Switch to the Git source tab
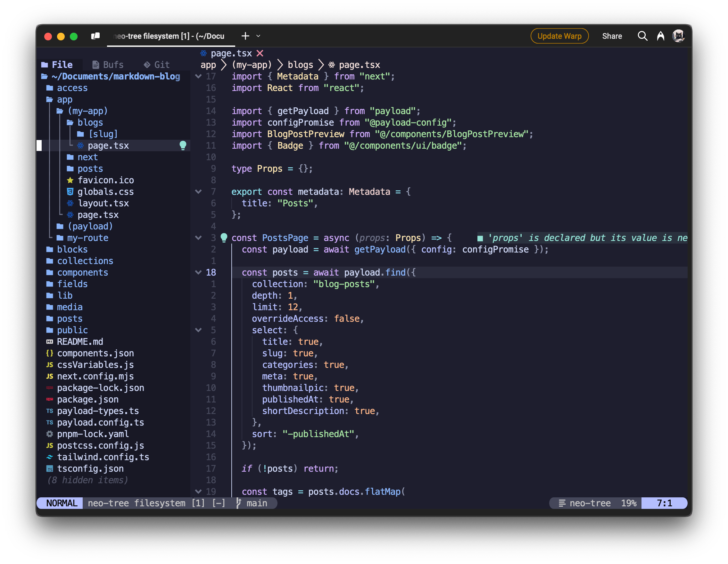Viewport: 728px width, 564px height. click(157, 65)
